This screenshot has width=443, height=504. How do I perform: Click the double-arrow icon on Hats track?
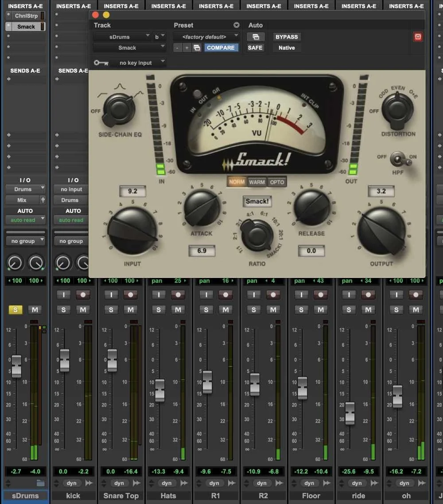[184, 483]
